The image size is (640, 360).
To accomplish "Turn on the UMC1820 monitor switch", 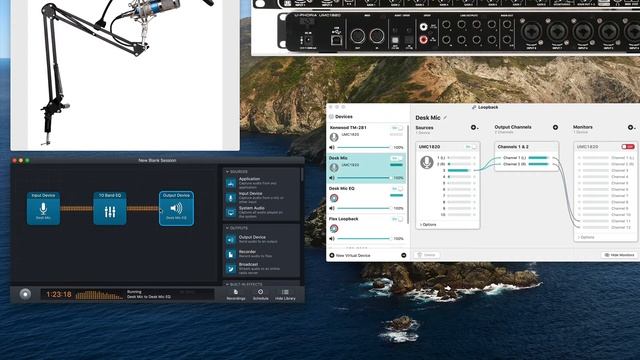I will click(628, 147).
